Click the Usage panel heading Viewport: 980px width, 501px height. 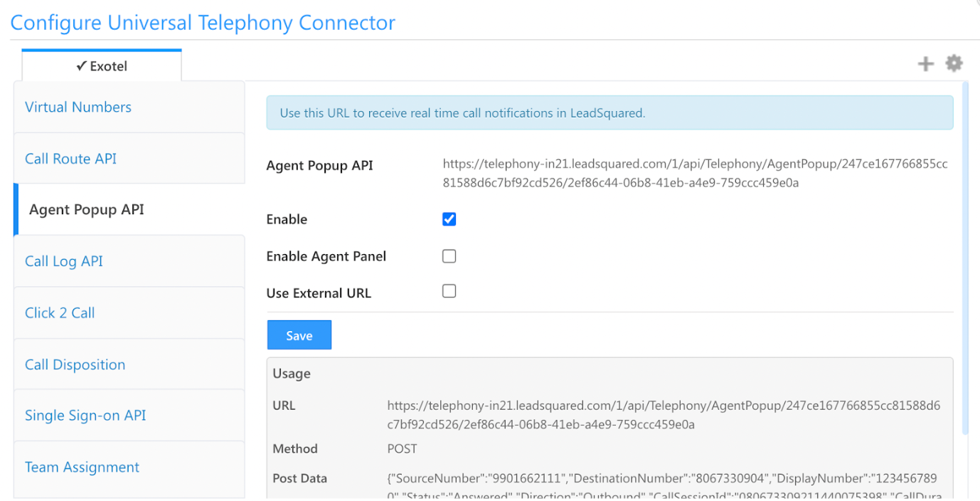[292, 374]
